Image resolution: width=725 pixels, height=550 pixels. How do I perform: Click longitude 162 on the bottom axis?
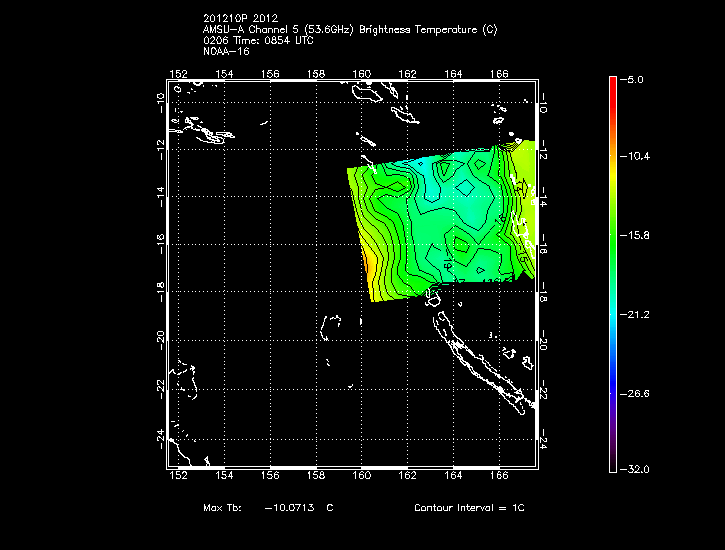pyautogui.click(x=407, y=476)
